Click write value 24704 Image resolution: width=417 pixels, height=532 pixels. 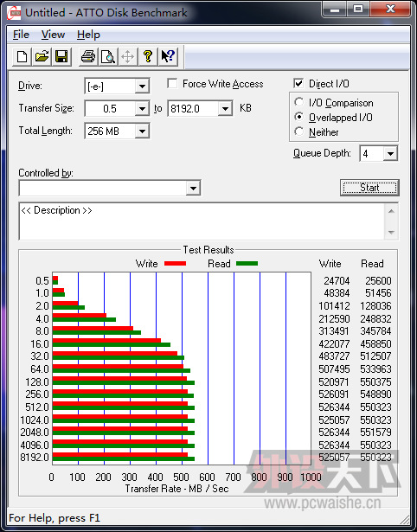pos(337,281)
